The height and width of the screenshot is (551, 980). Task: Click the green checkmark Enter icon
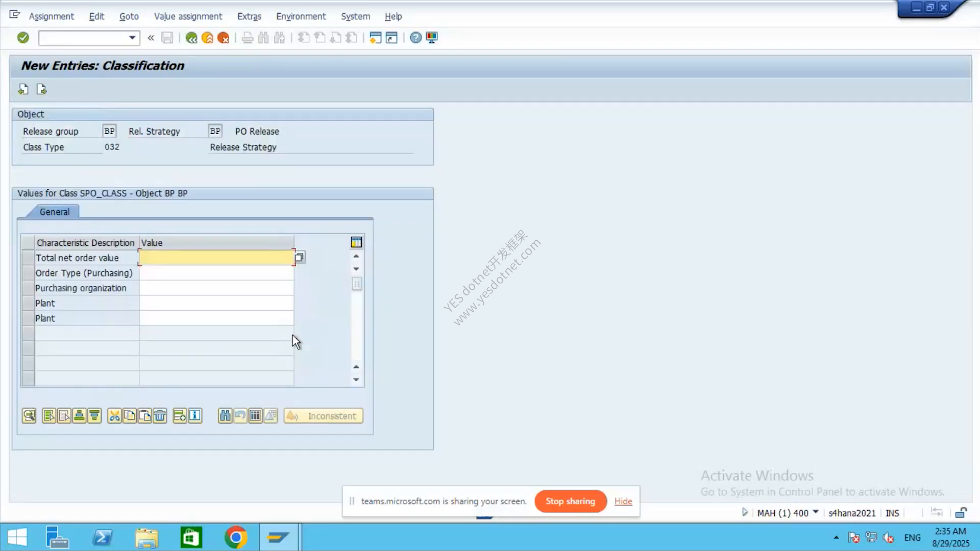click(23, 37)
